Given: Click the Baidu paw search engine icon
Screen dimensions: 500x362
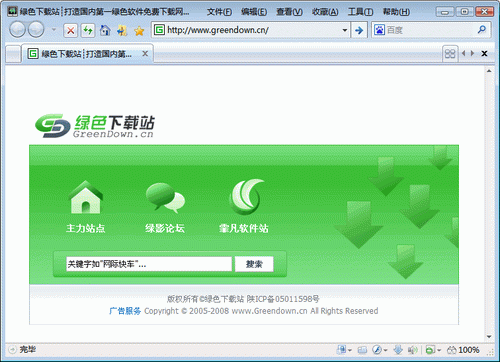Looking at the screenshot, I should pyautogui.click(x=379, y=30).
